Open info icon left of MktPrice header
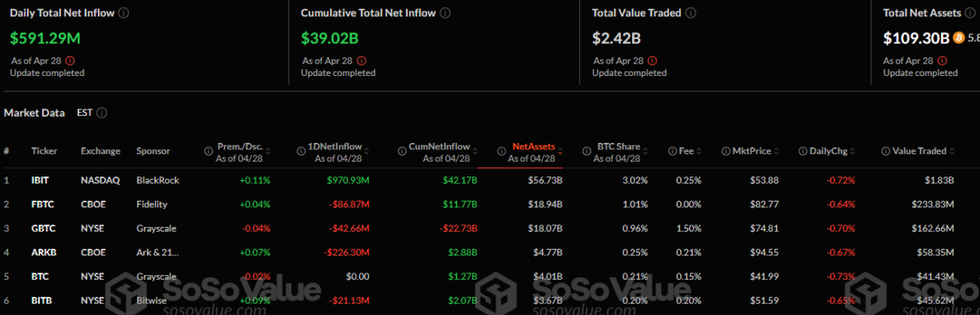Screen dimensions: 980x315 (725, 151)
